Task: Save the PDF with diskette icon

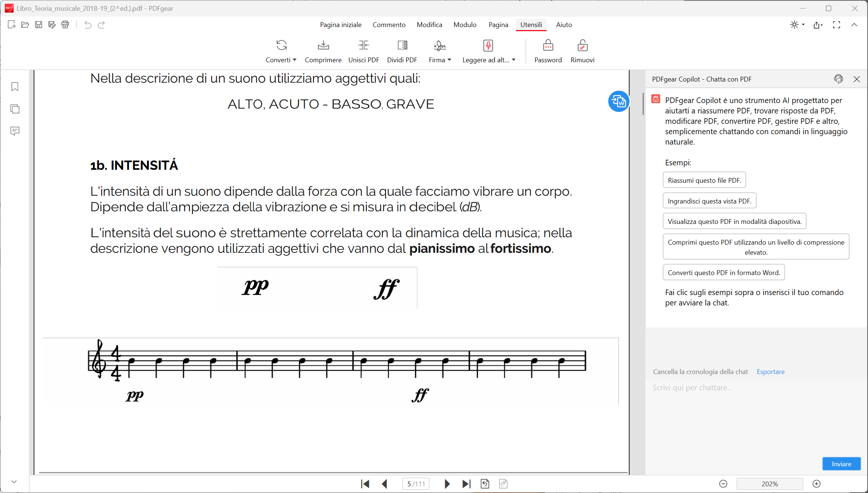Action: (39, 25)
